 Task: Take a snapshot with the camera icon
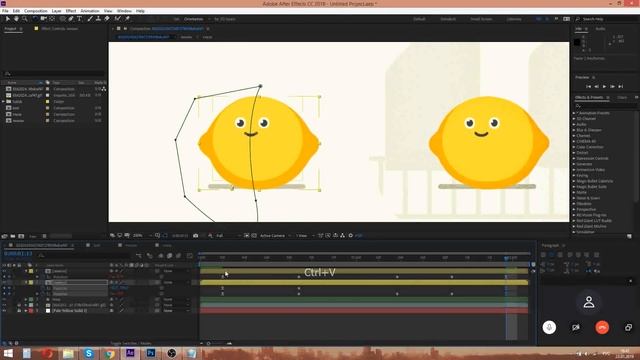196,236
